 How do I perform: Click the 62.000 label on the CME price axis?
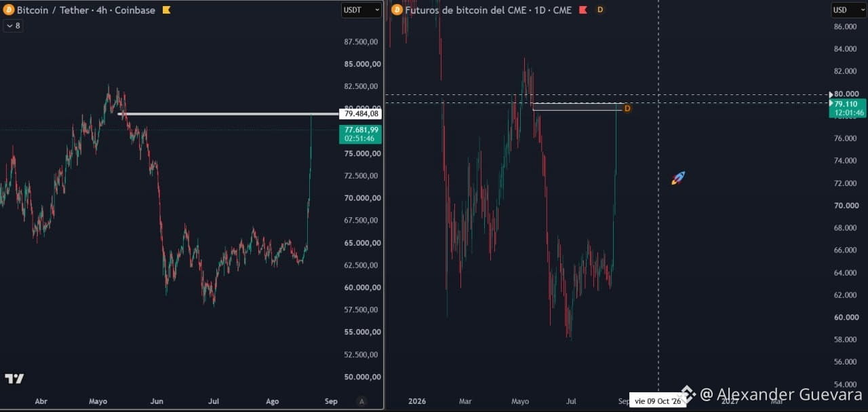pos(846,295)
